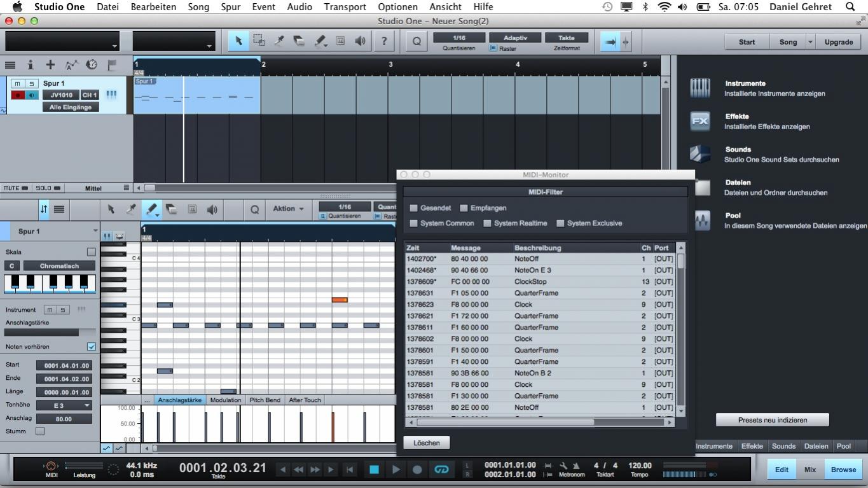Image resolution: width=868 pixels, height=488 pixels.
Task: Enable the Skala checkbox
Action: 92,252
